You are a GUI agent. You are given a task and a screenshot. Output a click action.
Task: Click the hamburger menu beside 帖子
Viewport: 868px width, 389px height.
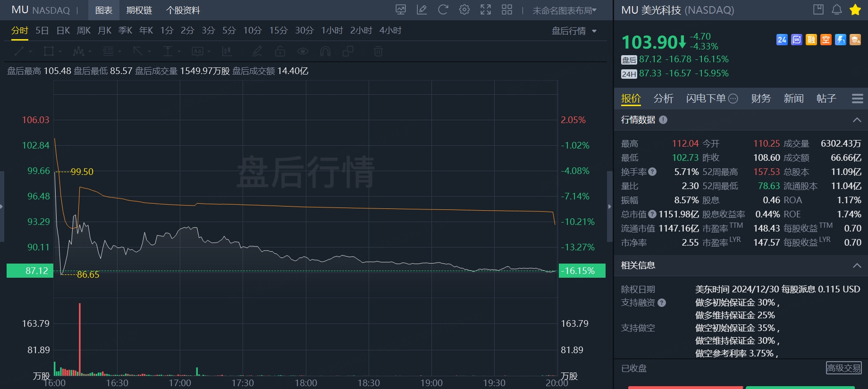pos(857,99)
